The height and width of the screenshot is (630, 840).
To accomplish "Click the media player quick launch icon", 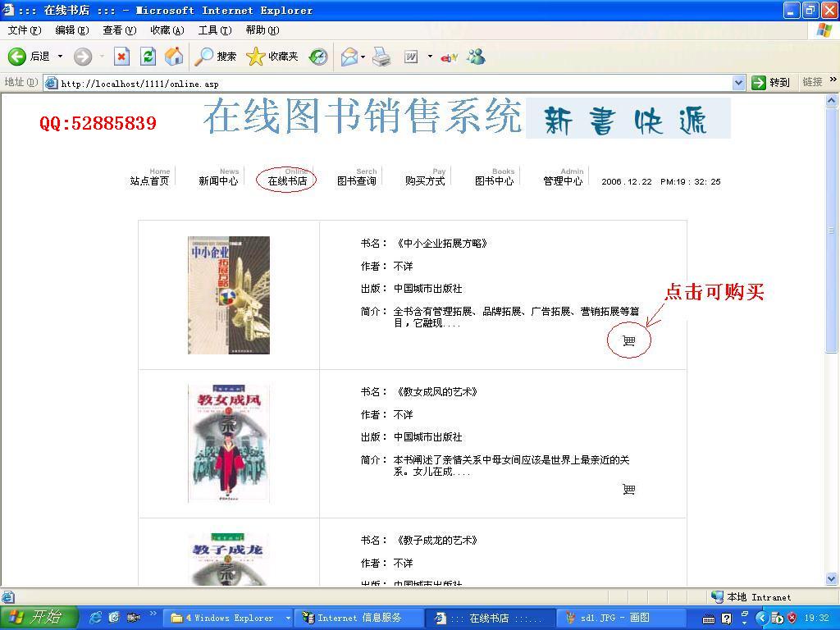I will point(134,618).
